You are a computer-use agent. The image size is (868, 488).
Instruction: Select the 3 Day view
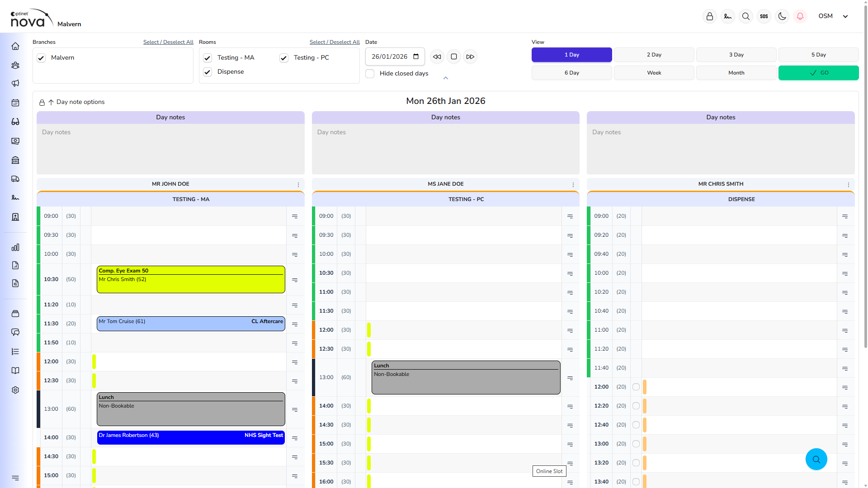[x=736, y=55]
